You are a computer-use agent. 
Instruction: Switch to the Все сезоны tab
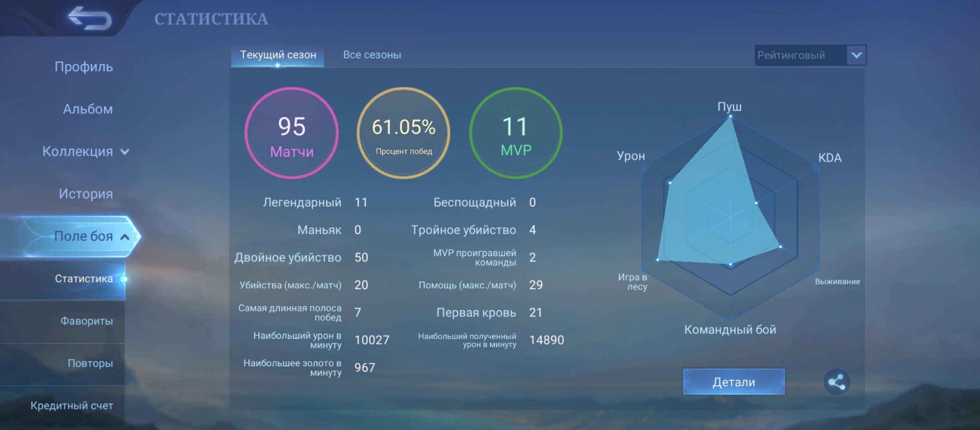coord(372,55)
